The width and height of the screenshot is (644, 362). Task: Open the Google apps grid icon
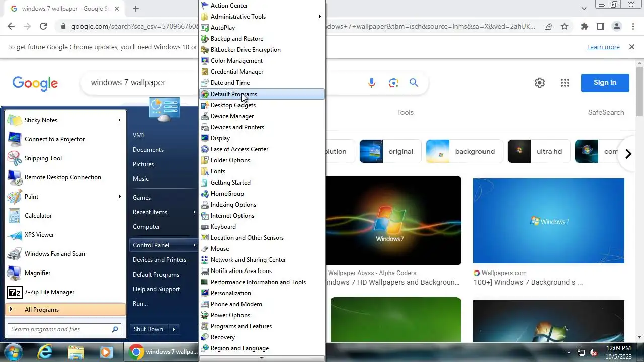point(565,83)
